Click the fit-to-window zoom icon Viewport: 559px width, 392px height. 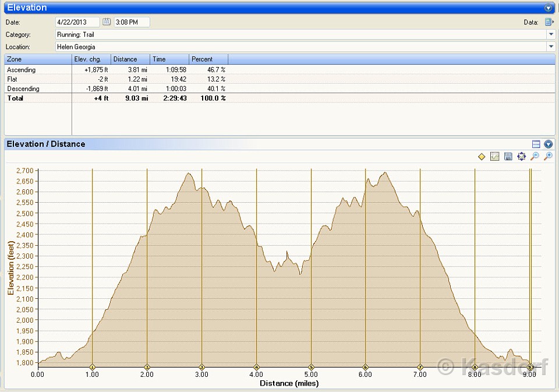click(522, 156)
